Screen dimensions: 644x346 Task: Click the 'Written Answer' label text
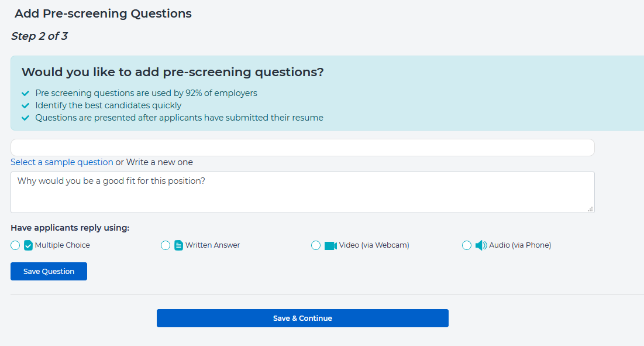click(x=212, y=245)
